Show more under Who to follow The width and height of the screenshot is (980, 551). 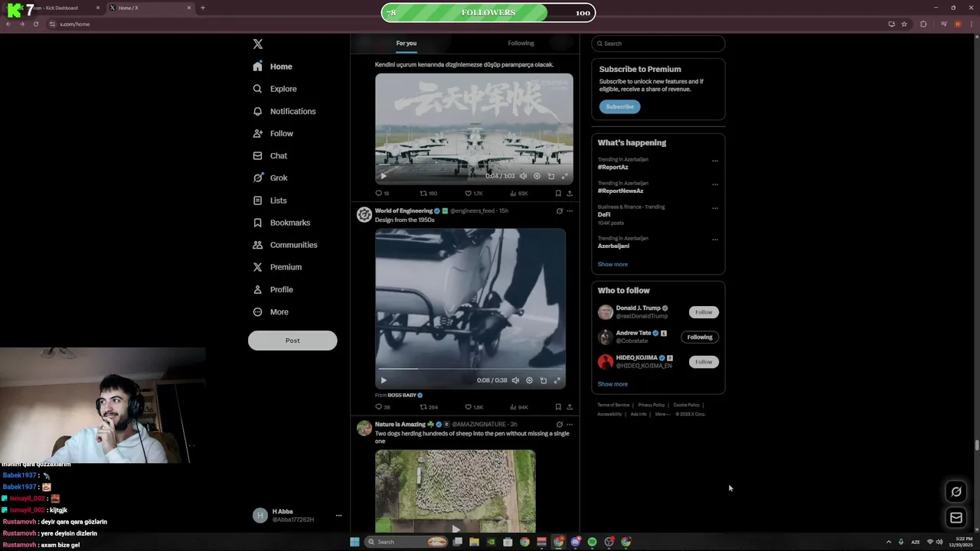click(612, 384)
